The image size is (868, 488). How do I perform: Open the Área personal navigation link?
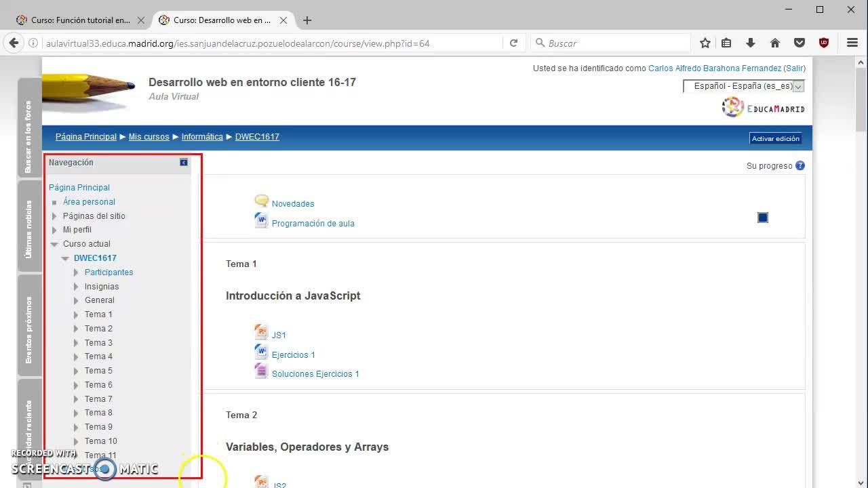(89, 202)
